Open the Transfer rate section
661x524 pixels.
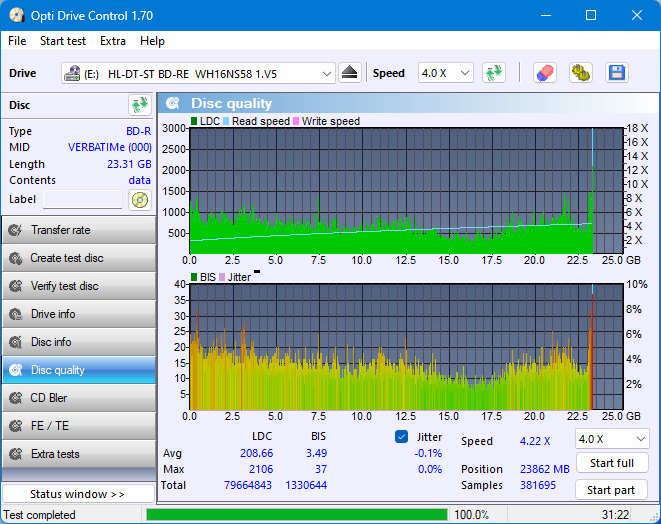pyautogui.click(x=79, y=230)
